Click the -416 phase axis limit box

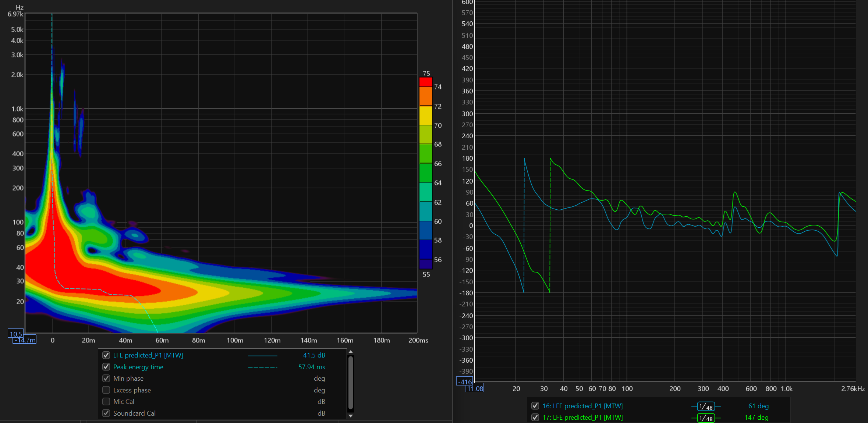(x=465, y=381)
